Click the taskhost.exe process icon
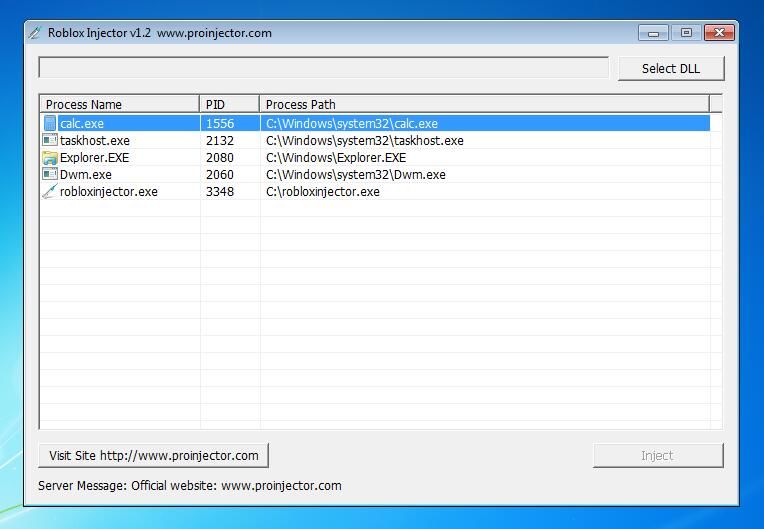 (x=50, y=140)
